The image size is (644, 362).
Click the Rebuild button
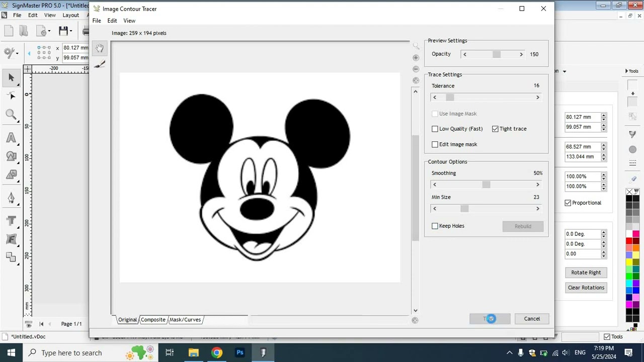coord(523,226)
